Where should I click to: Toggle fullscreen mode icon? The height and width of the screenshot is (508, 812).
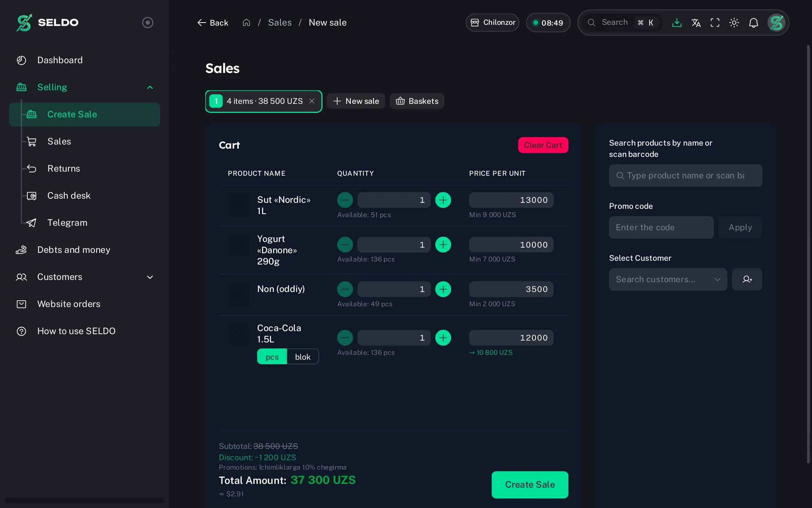[715, 23]
